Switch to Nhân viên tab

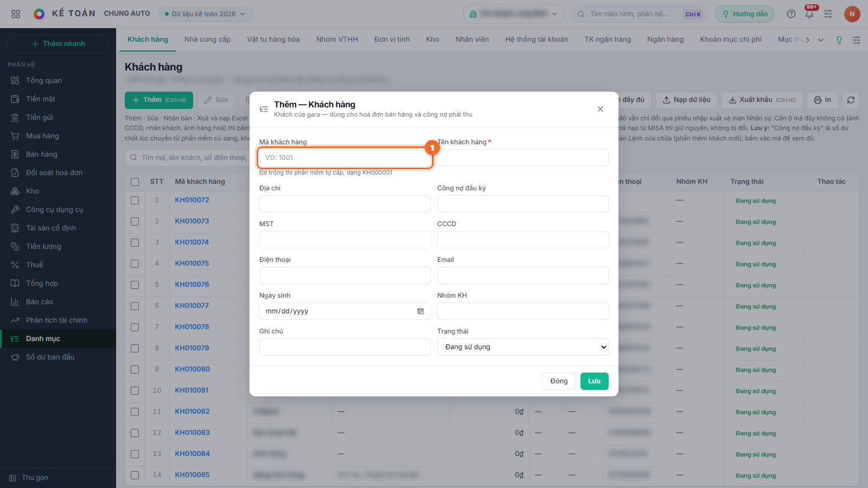point(472,40)
